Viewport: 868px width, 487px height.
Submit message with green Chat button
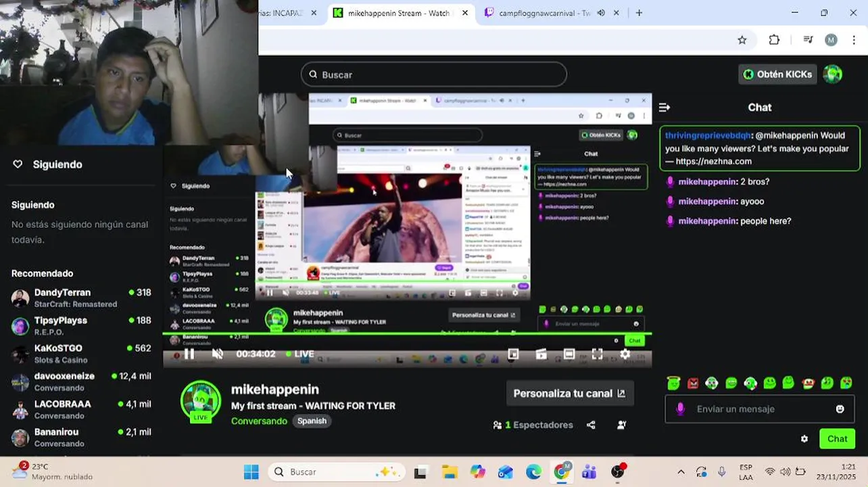(837, 439)
